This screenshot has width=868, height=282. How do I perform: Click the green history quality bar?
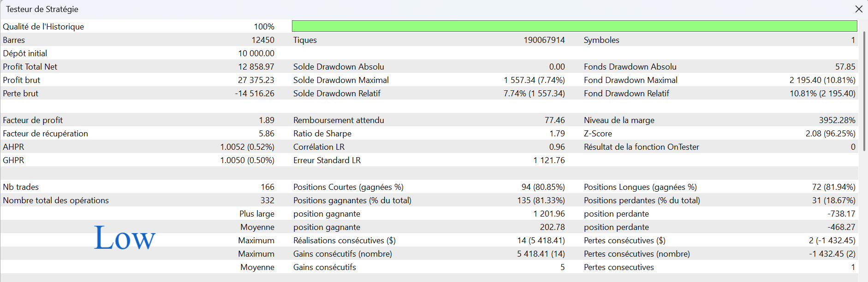[574, 26]
